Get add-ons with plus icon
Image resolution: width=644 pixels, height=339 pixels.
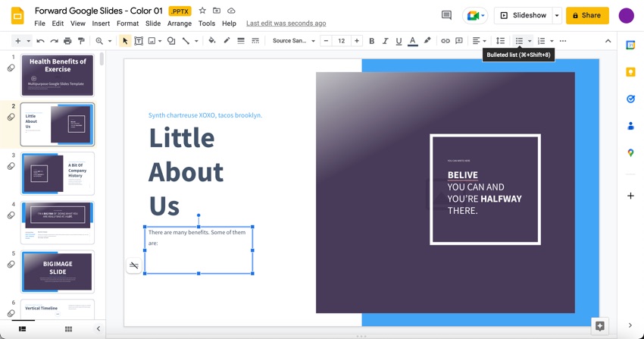[630, 196]
